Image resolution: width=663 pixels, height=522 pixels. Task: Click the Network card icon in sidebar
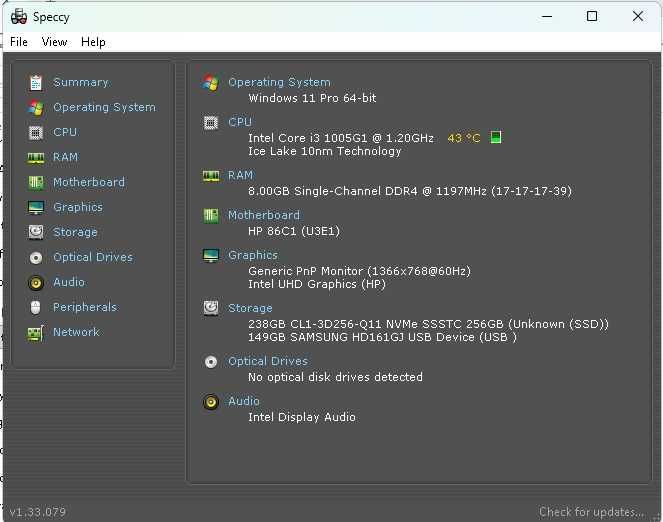click(x=36, y=333)
